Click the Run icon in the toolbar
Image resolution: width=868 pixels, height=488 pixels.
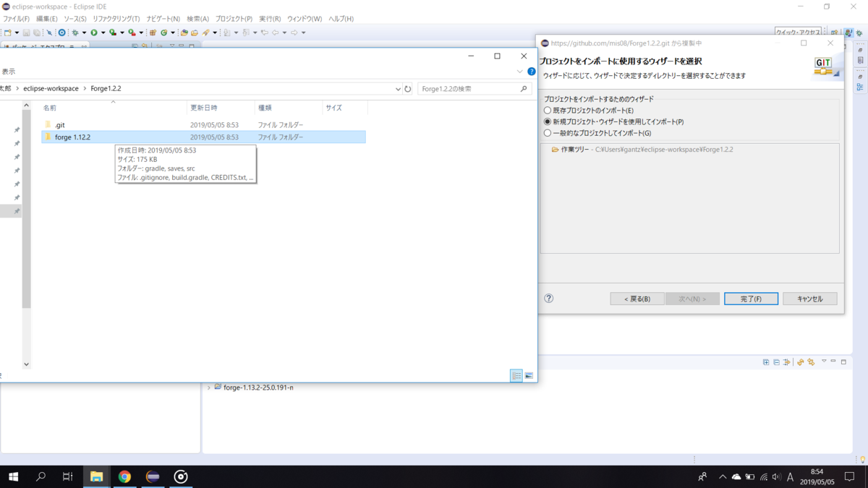(x=93, y=32)
